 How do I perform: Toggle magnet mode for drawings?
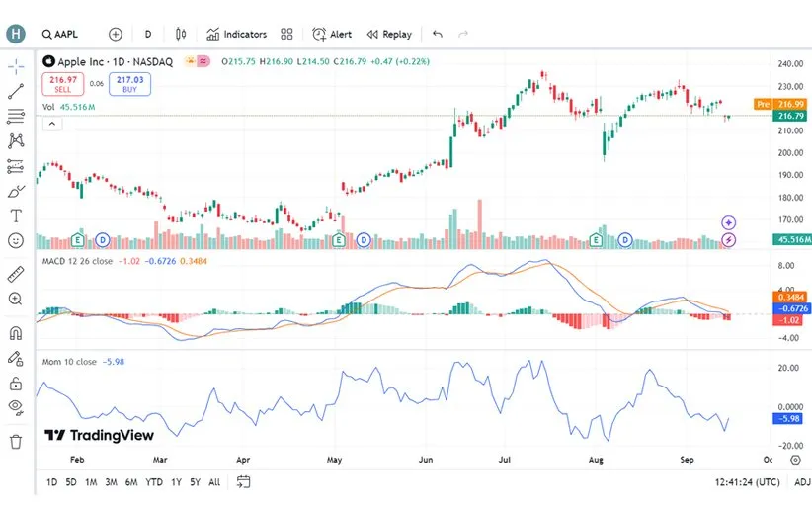(16, 333)
